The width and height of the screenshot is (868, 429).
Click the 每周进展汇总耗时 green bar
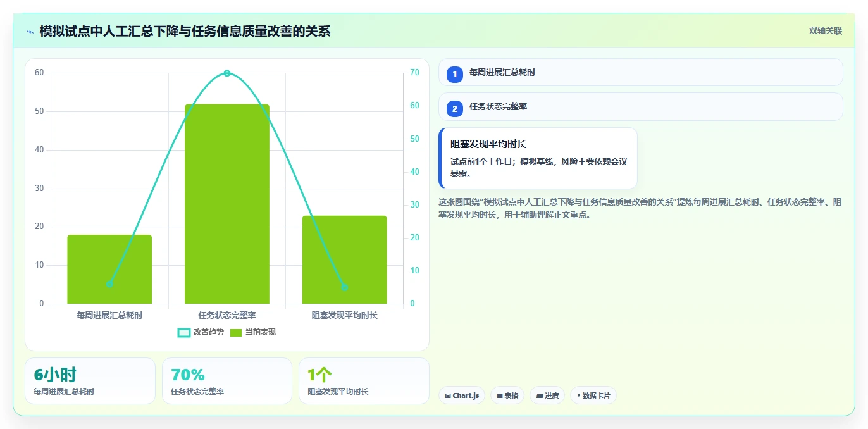pos(109,270)
